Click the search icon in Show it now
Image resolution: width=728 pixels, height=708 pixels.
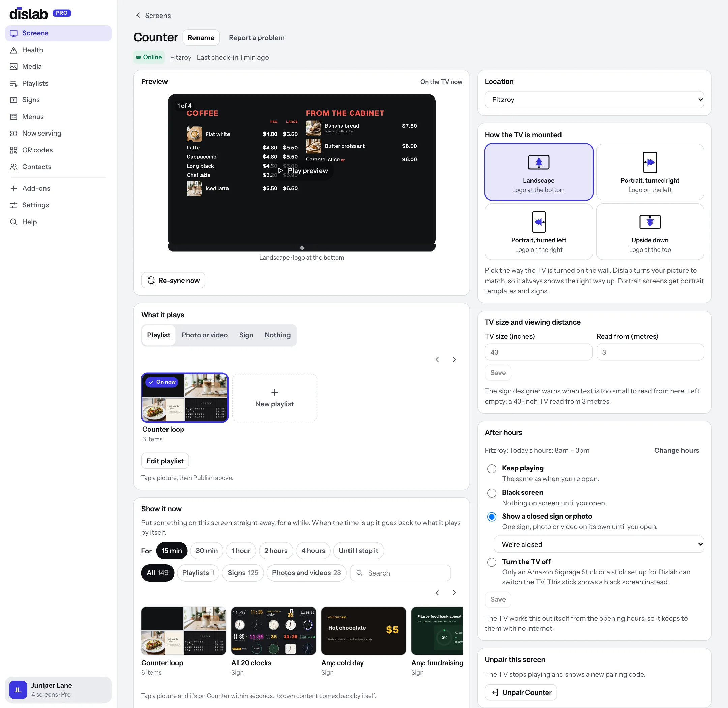point(359,573)
